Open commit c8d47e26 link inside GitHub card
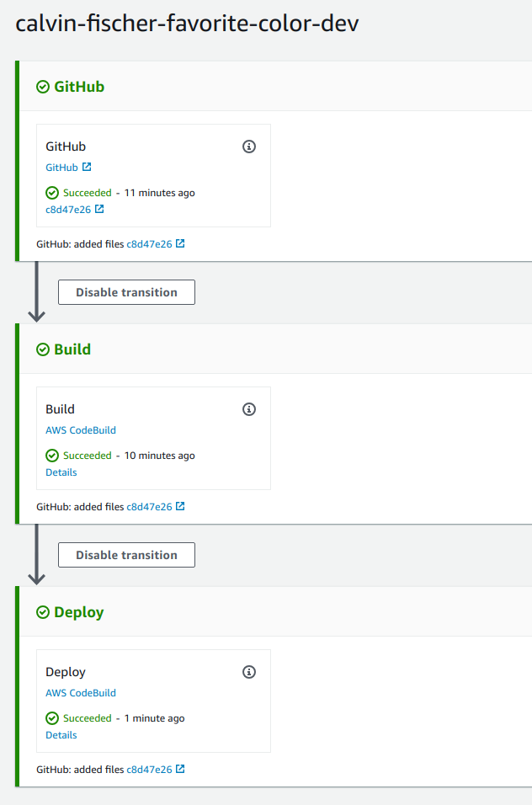Image resolution: width=532 pixels, height=805 pixels. click(68, 210)
